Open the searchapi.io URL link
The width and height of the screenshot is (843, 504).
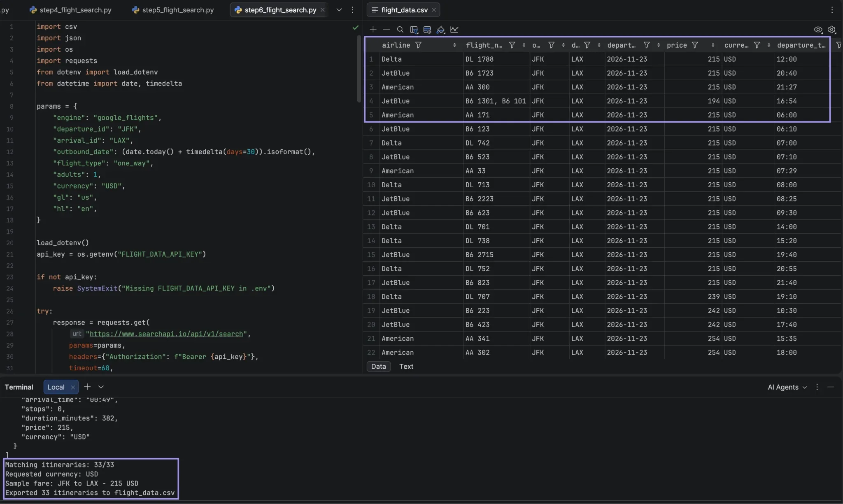click(x=166, y=334)
